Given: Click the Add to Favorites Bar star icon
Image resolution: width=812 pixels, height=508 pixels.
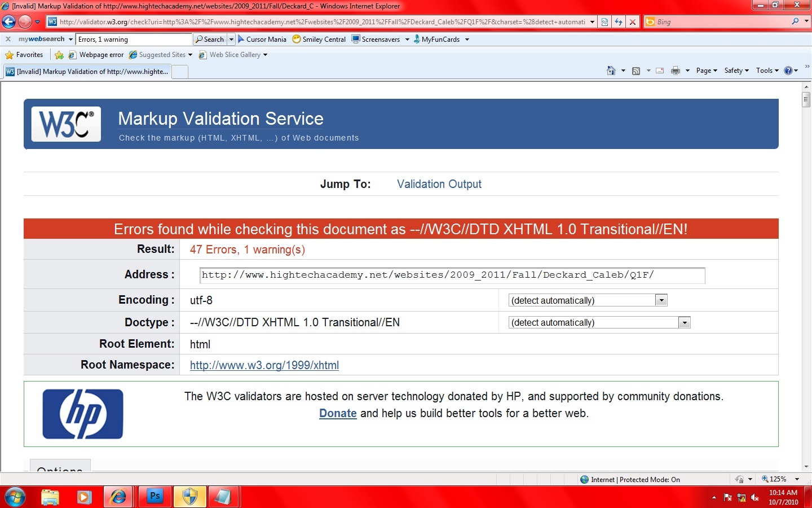Looking at the screenshot, I should click(x=59, y=55).
